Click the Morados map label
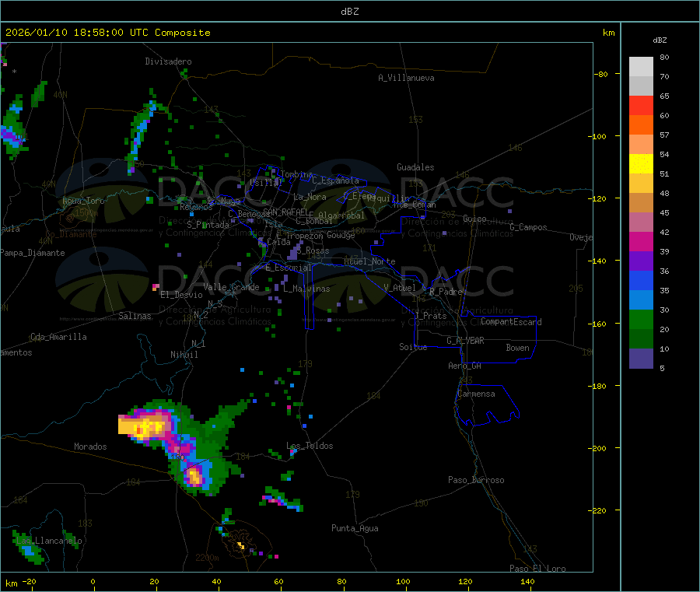Screen dimensions: 700x592 [x=90, y=447]
